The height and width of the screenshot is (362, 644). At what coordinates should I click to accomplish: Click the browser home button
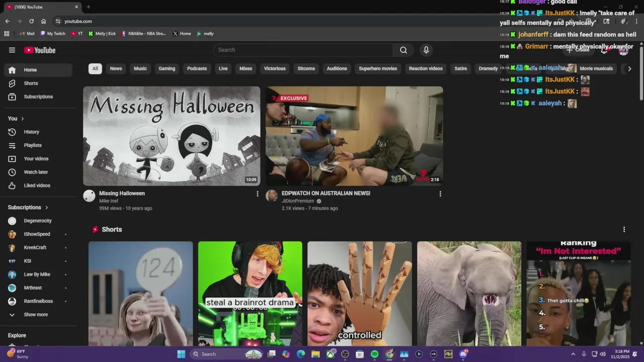click(44, 21)
